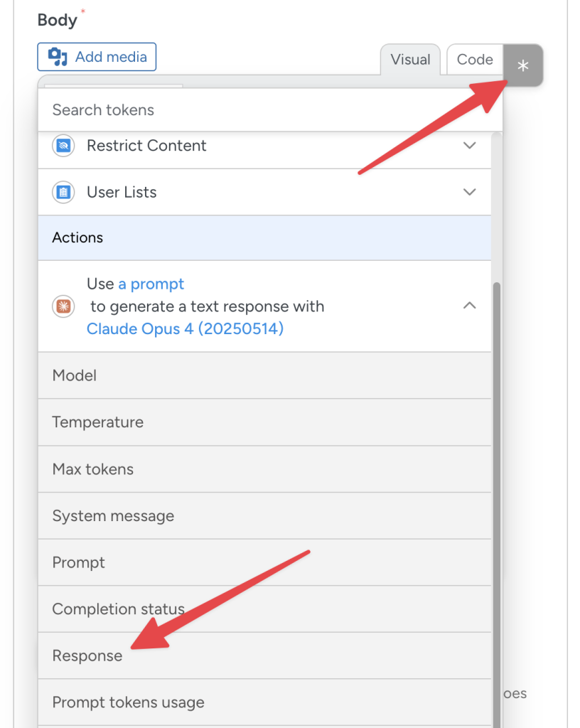Switch to the Code tab

475,60
